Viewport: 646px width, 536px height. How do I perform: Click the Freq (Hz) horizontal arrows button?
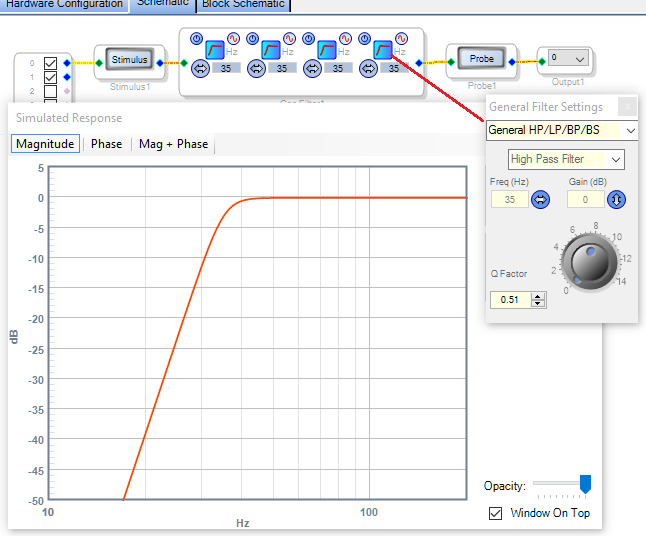541,200
